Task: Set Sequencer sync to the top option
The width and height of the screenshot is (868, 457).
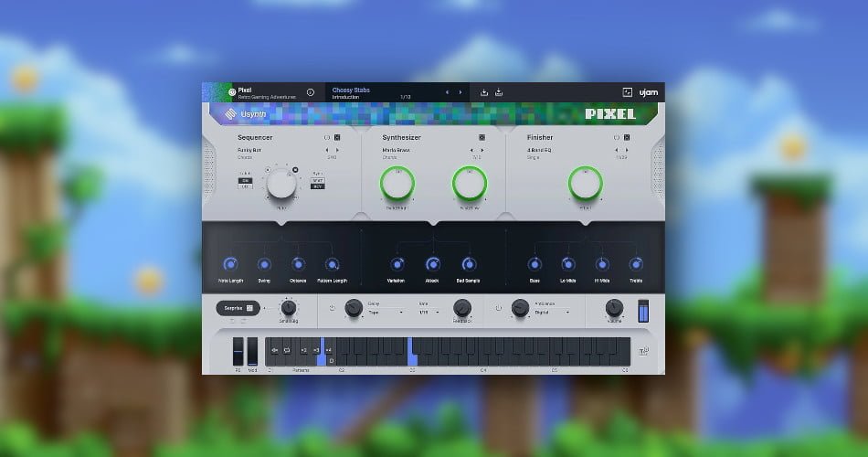Action: [317, 181]
